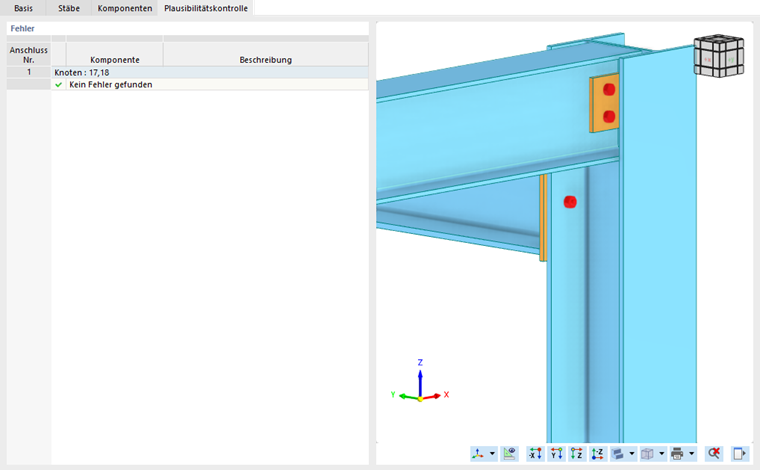Open the axes view dropdown arrow
This screenshot has height=470, width=760.
tap(492, 454)
